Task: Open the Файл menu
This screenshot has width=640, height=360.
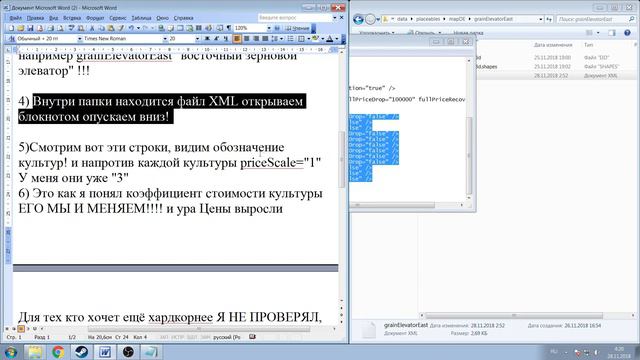Action: tap(16, 18)
